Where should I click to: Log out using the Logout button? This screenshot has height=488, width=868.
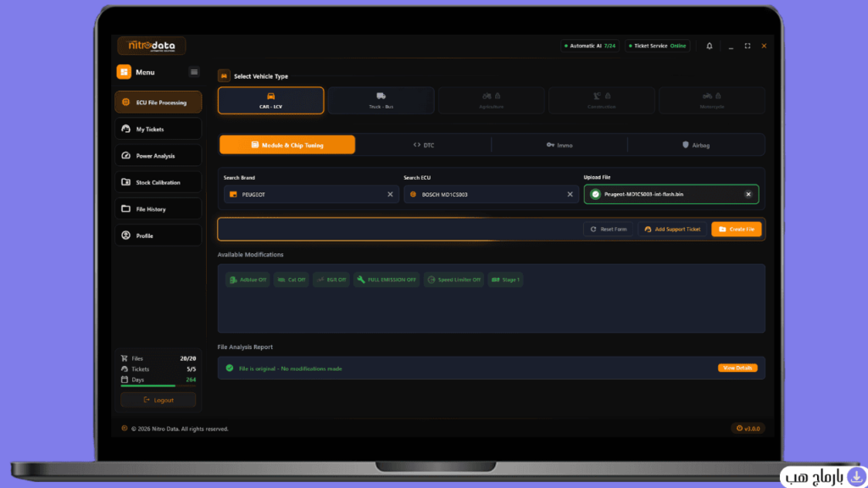click(x=159, y=400)
